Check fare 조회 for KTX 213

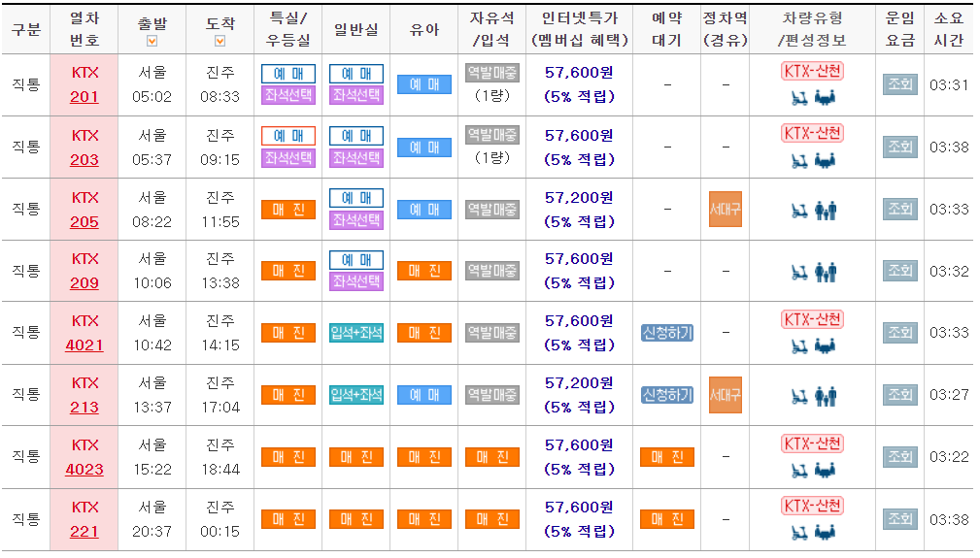click(x=900, y=394)
